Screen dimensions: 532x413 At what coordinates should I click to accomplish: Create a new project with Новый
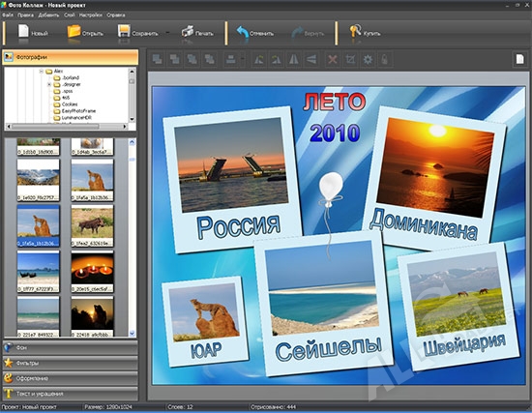pos(33,33)
